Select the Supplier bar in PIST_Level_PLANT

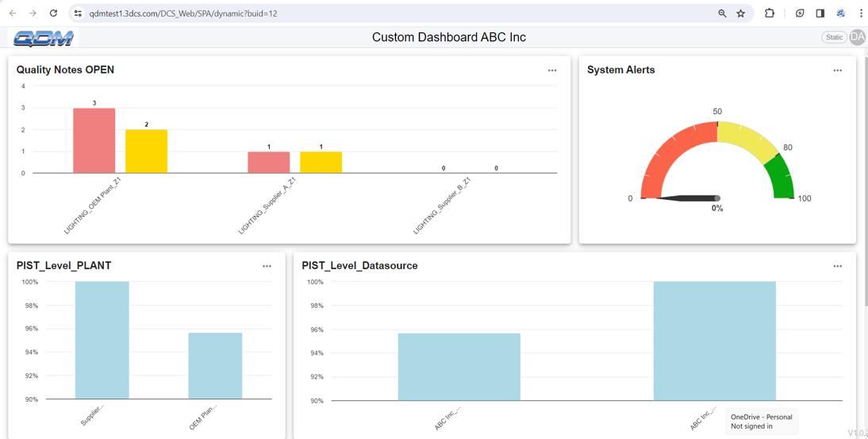coord(102,340)
